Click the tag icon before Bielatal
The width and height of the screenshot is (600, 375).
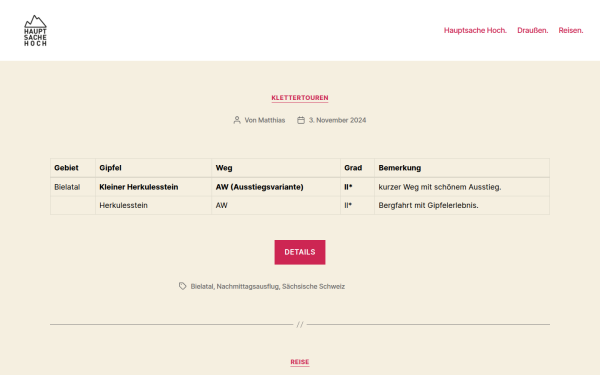click(x=183, y=286)
